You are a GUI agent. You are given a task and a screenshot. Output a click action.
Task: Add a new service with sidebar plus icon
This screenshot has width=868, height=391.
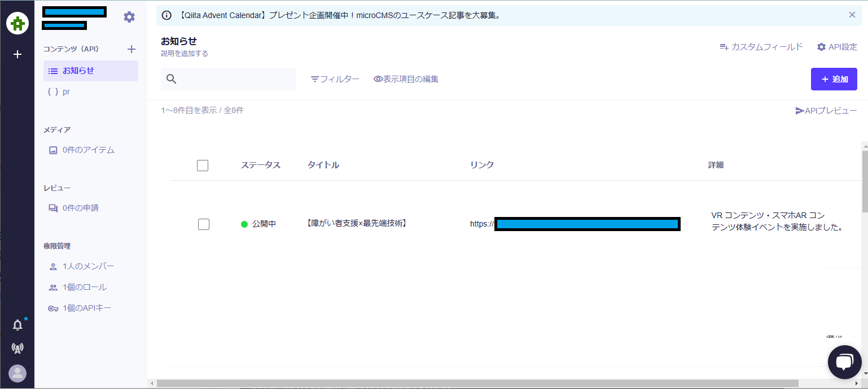click(17, 54)
